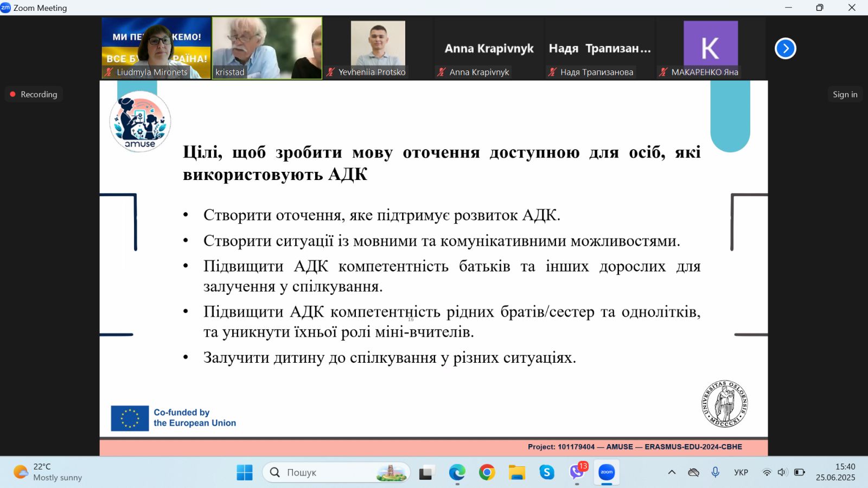This screenshot has width=868, height=488.
Task: Click the OneDrive cloud tray icon
Action: [693, 472]
